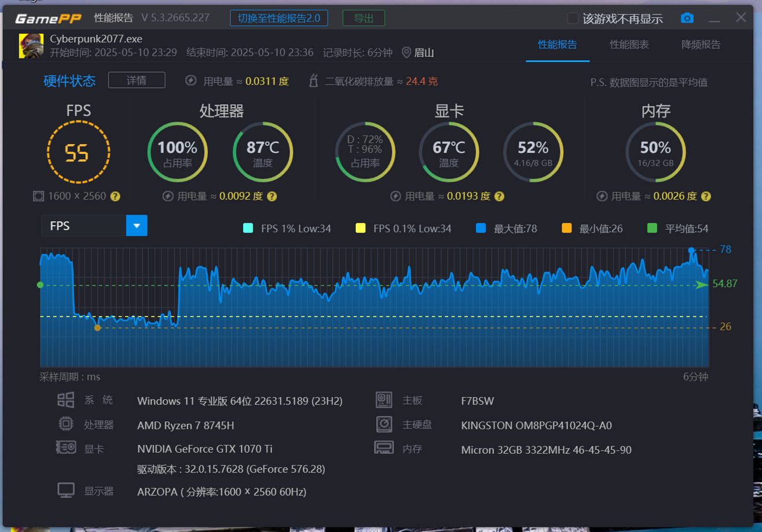Open the FPS chart metric dropdown arrow
762x532 pixels.
(137, 226)
